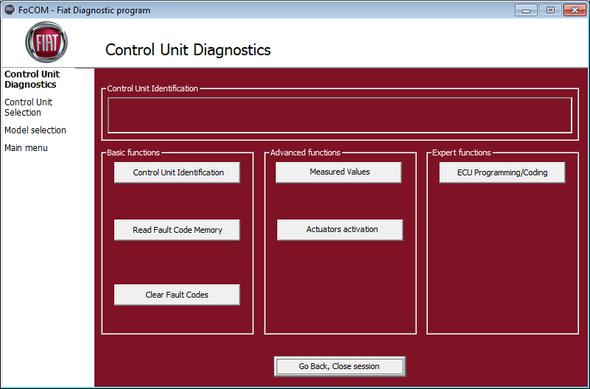
Task: Close the FoCOM window
Action: 575,10
